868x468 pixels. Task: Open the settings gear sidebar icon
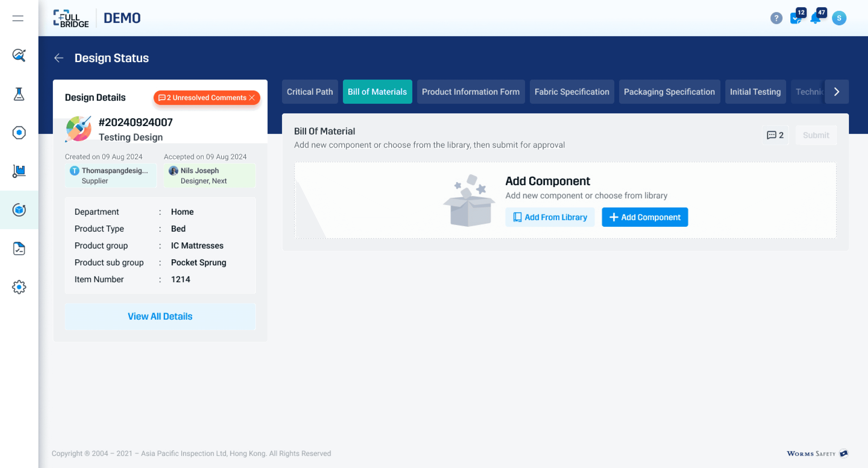(x=19, y=287)
